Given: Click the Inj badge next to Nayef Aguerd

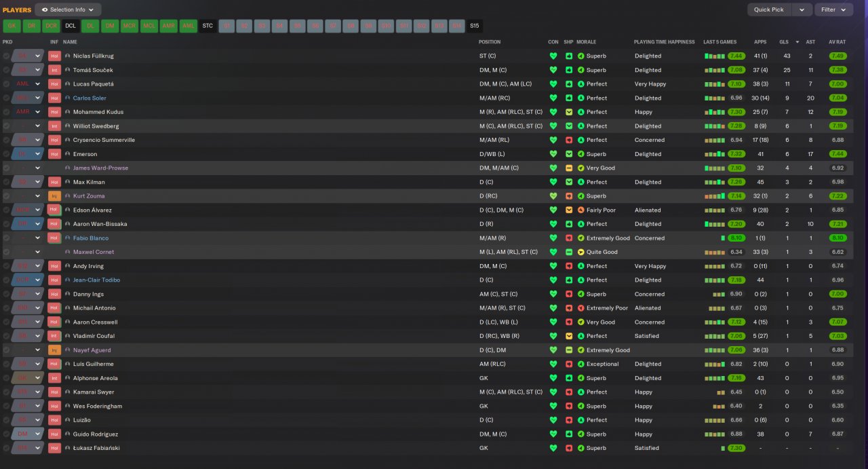Looking at the screenshot, I should [x=54, y=350].
